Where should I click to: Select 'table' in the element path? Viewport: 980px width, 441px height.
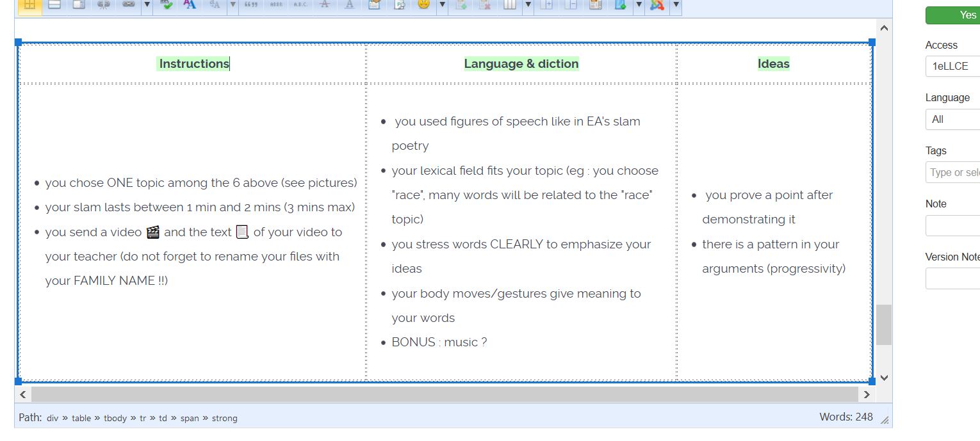tap(81, 418)
